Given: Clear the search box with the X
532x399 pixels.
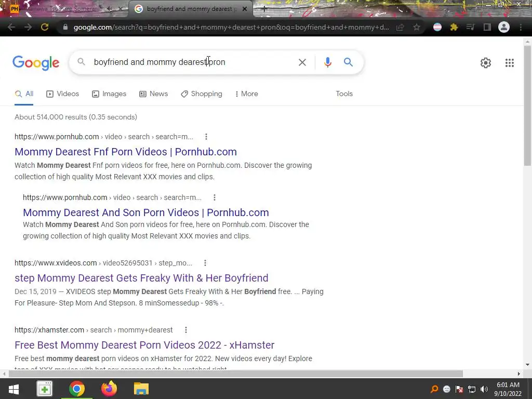Looking at the screenshot, I should point(302,62).
